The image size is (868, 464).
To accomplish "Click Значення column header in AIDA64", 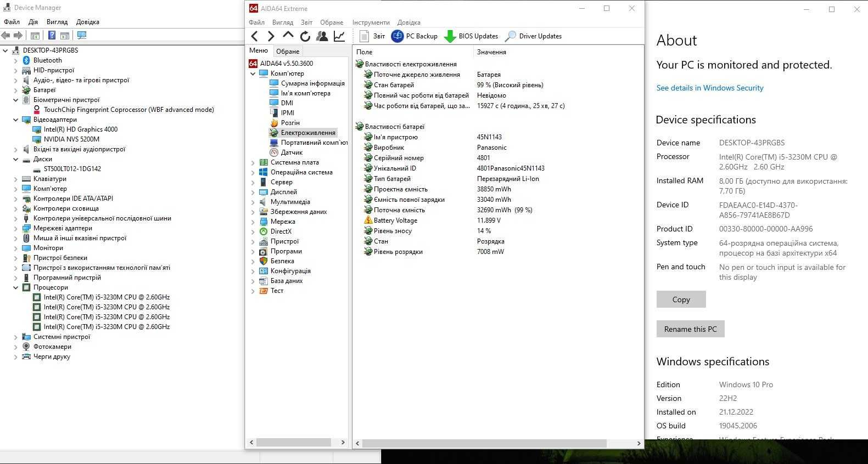I will coord(557,52).
